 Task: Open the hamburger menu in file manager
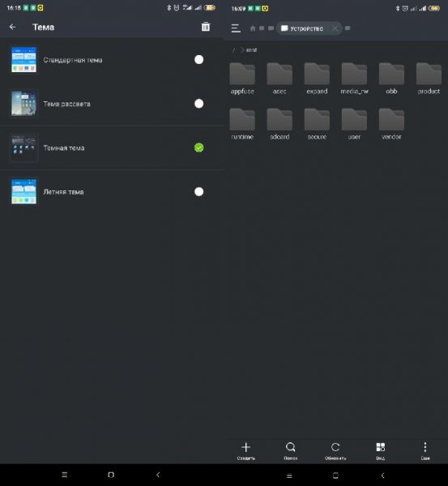pos(236,28)
